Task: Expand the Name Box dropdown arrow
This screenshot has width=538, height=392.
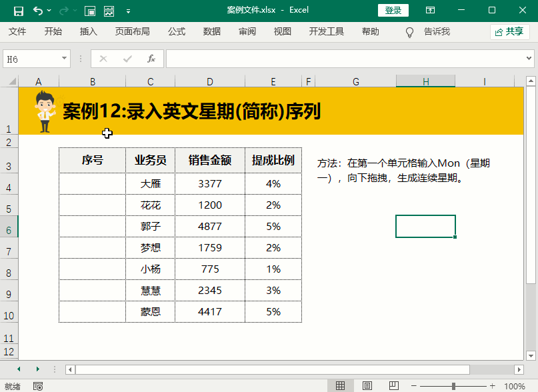Action: [65, 59]
